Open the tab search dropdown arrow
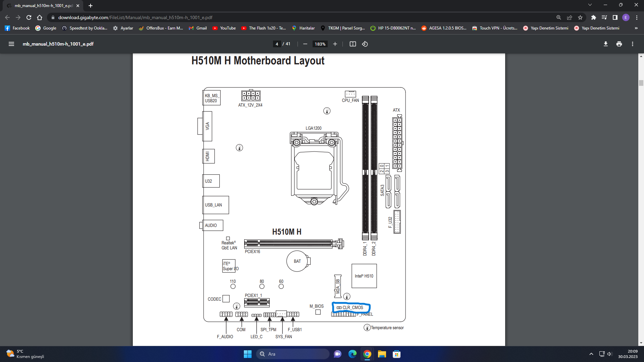 [590, 5]
